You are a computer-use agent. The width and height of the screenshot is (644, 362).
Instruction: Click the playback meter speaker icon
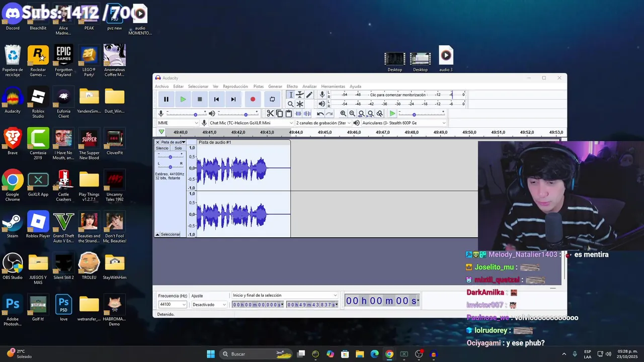pos(322,104)
